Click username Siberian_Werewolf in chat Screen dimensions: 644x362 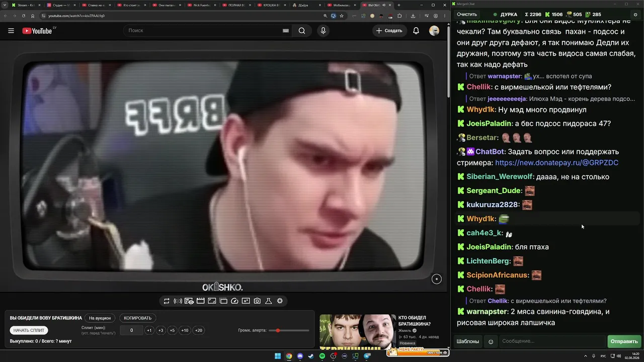[500, 177]
